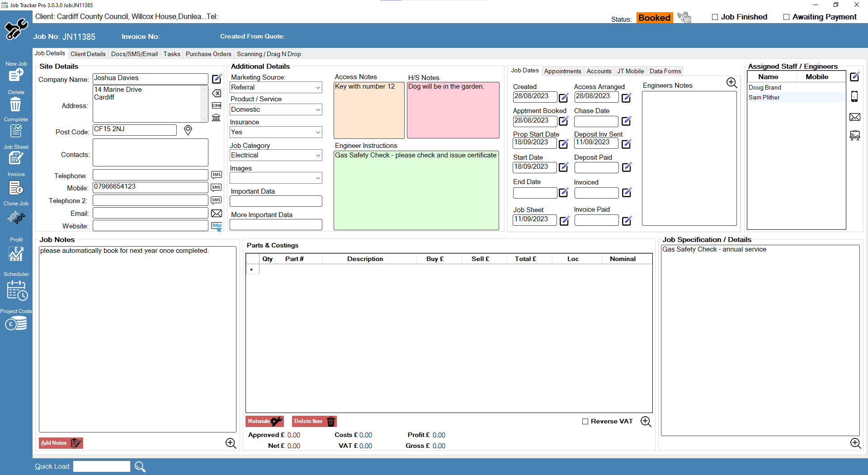The image size is (868, 475).
Task: Zoom Engineers Notes magnifier icon
Action: pos(731,83)
